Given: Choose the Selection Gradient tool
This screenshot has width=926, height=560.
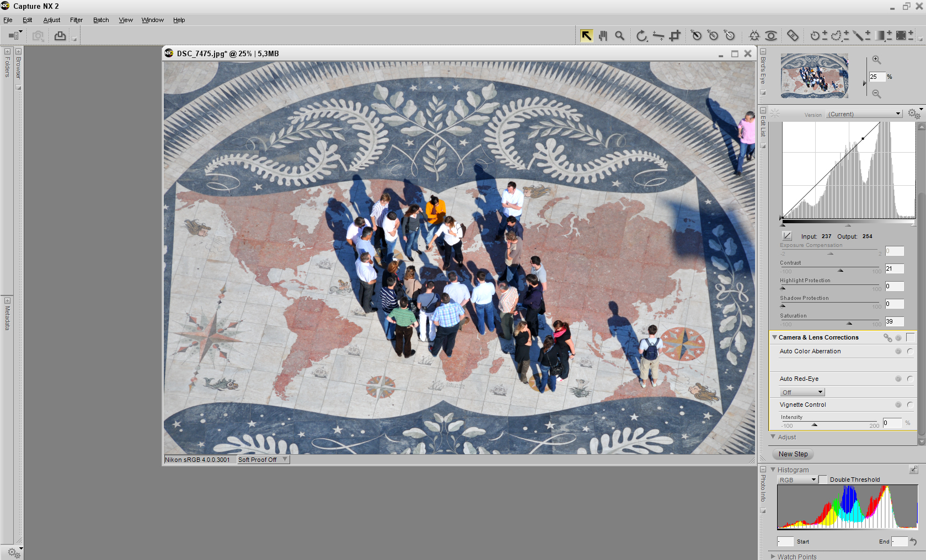Looking at the screenshot, I should 881,36.
